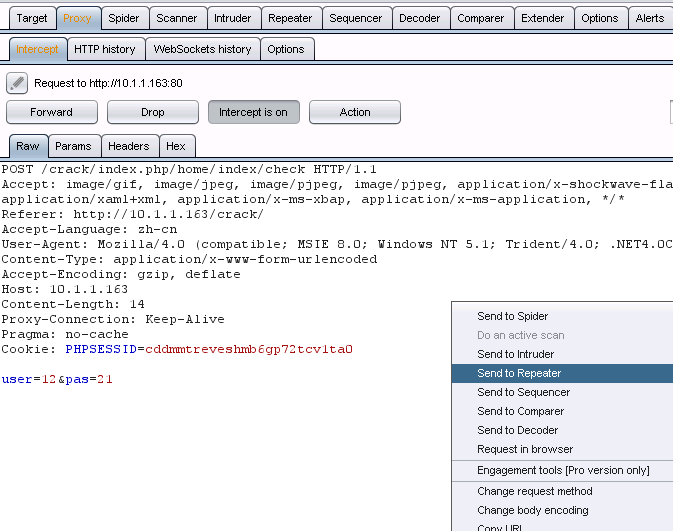
Task: Open the Spider tab
Action: 124,18
